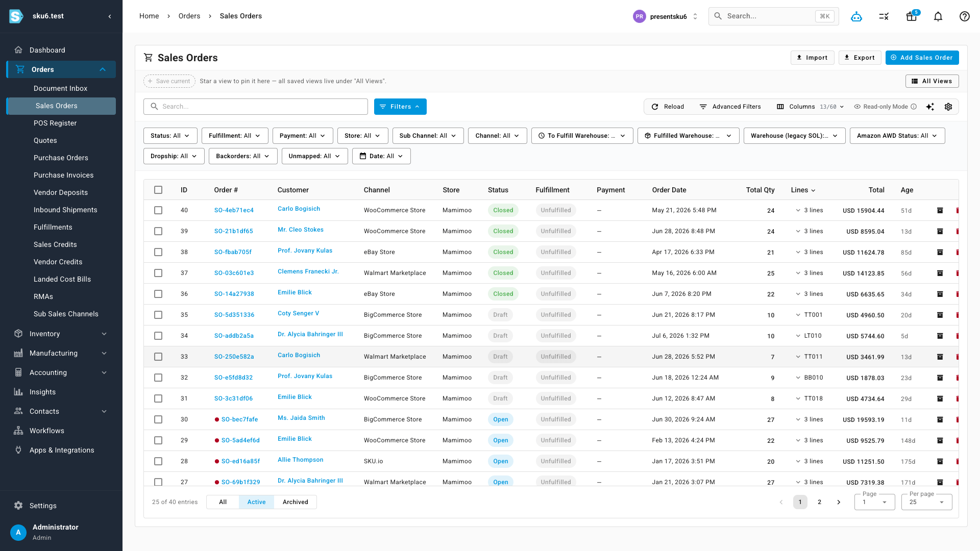The width and height of the screenshot is (980, 551).
Task: Open Settings in the sidebar
Action: click(61, 506)
